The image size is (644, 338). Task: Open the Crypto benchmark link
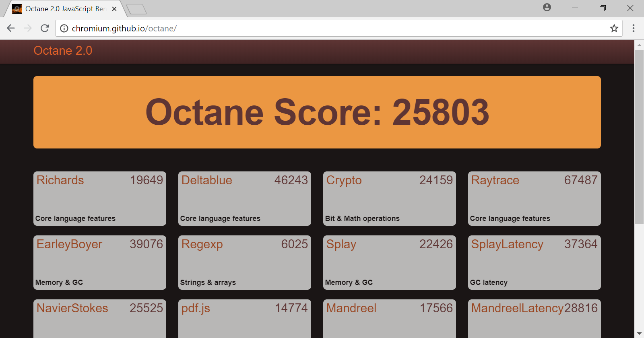click(344, 181)
